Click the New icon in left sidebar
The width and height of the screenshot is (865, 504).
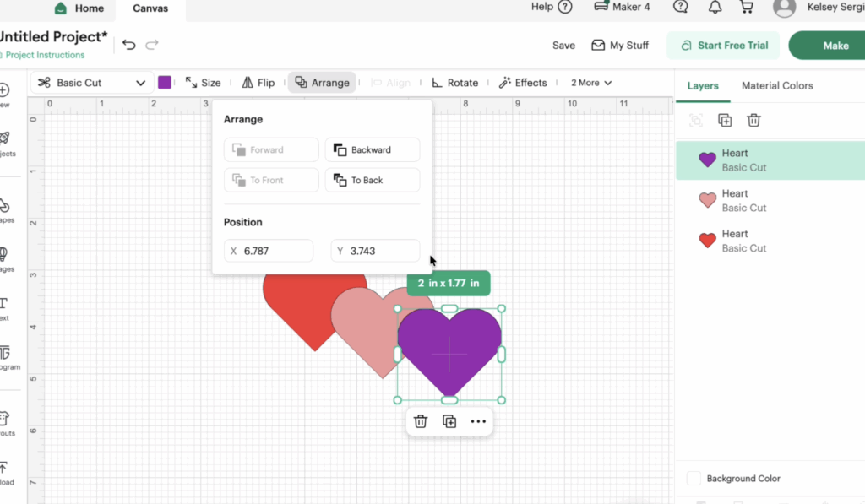4,95
